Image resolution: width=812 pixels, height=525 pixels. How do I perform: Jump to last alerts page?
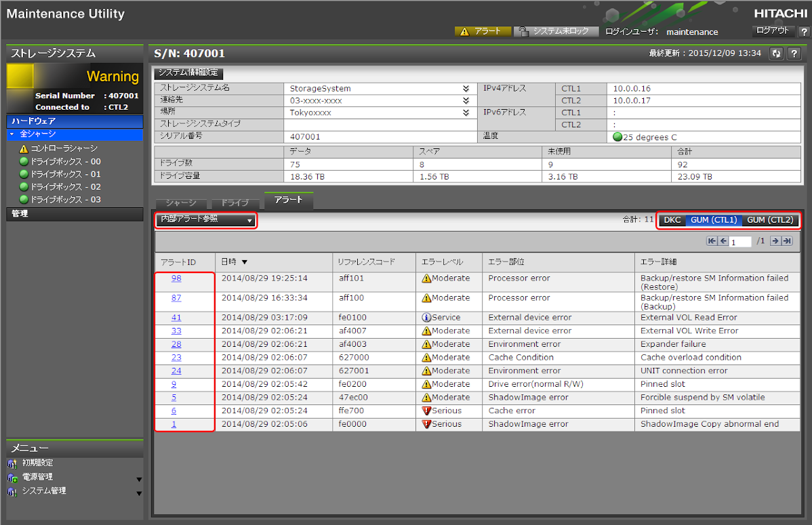click(x=786, y=241)
